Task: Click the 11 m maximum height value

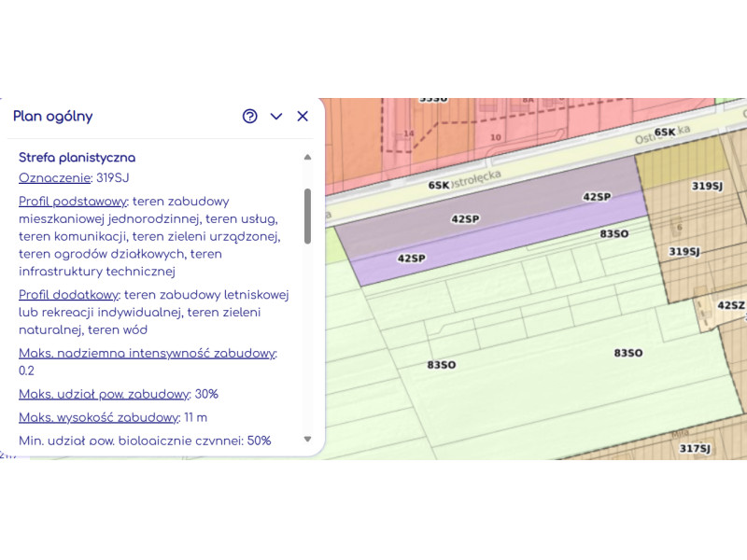Action: (x=195, y=417)
